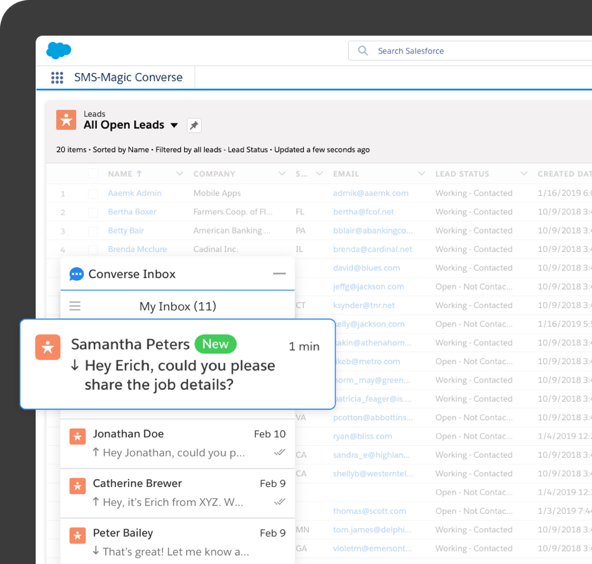Click delivered checkmarks on Catherine Brewer message

coord(279,502)
